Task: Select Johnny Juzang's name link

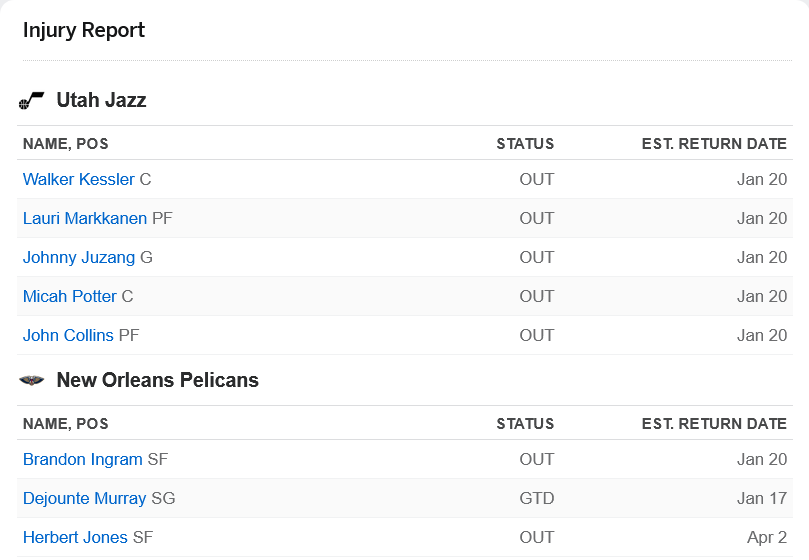Action: [78, 257]
